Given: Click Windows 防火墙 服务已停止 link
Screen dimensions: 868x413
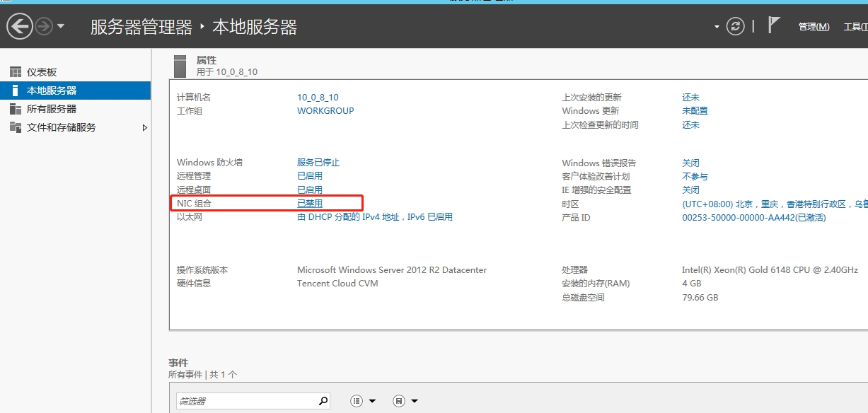Looking at the screenshot, I should 318,163.
